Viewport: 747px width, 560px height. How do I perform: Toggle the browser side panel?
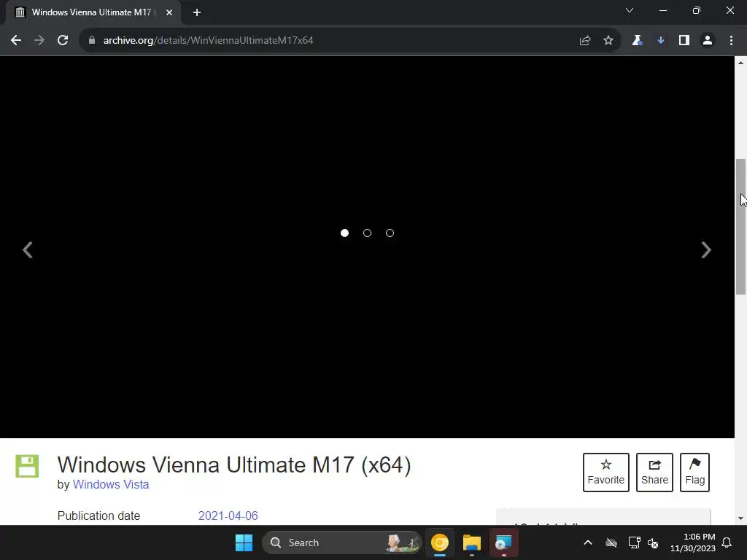click(684, 41)
